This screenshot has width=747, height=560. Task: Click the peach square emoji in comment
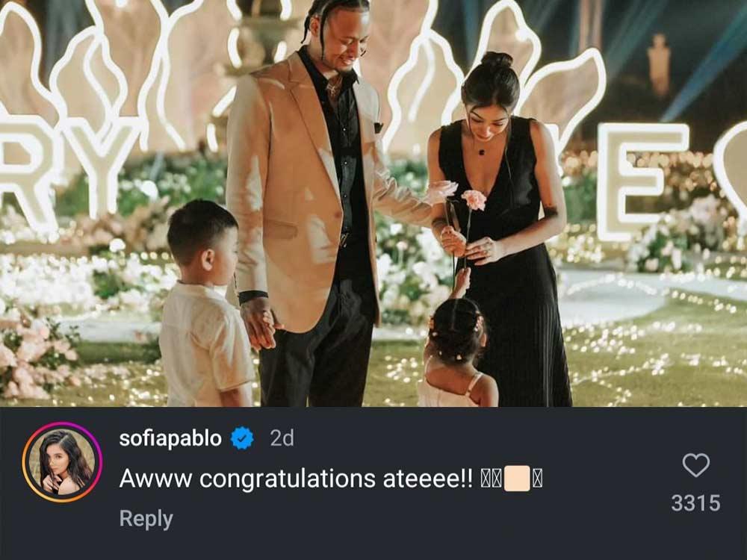point(517,479)
